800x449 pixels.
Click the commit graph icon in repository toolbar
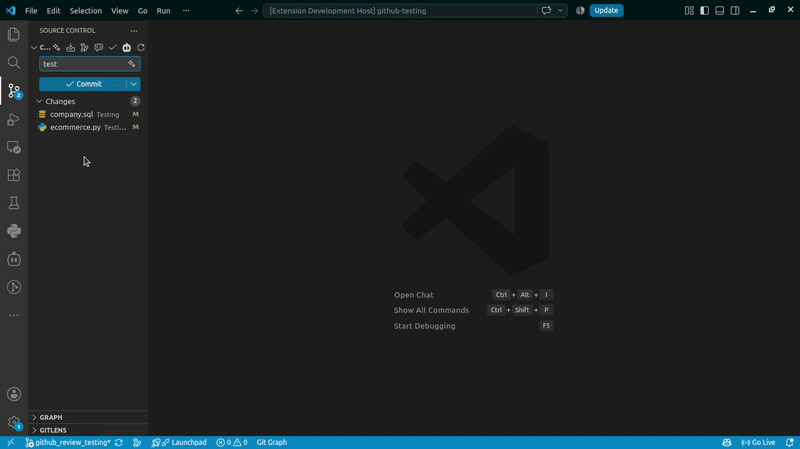[x=84, y=47]
